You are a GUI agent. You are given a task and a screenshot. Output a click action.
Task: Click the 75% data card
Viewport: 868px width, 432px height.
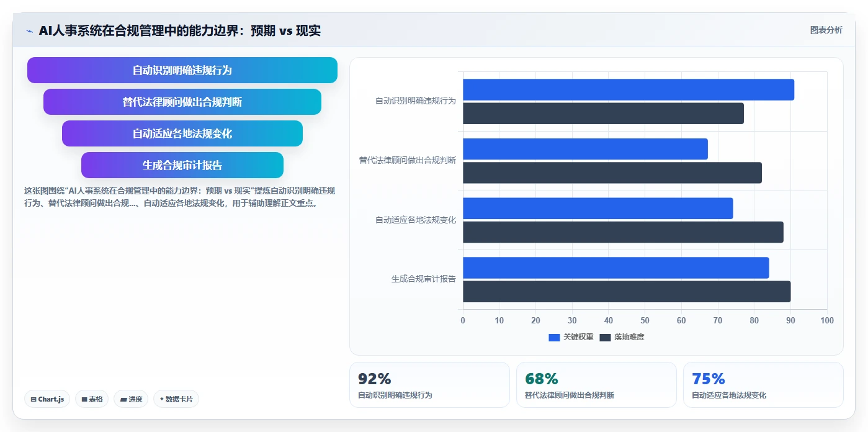763,385
